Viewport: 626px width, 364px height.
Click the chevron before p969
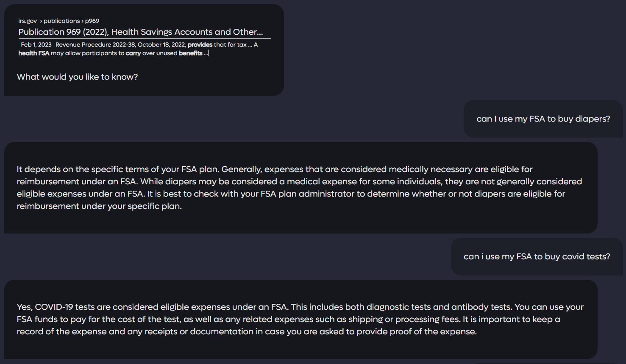coord(82,20)
